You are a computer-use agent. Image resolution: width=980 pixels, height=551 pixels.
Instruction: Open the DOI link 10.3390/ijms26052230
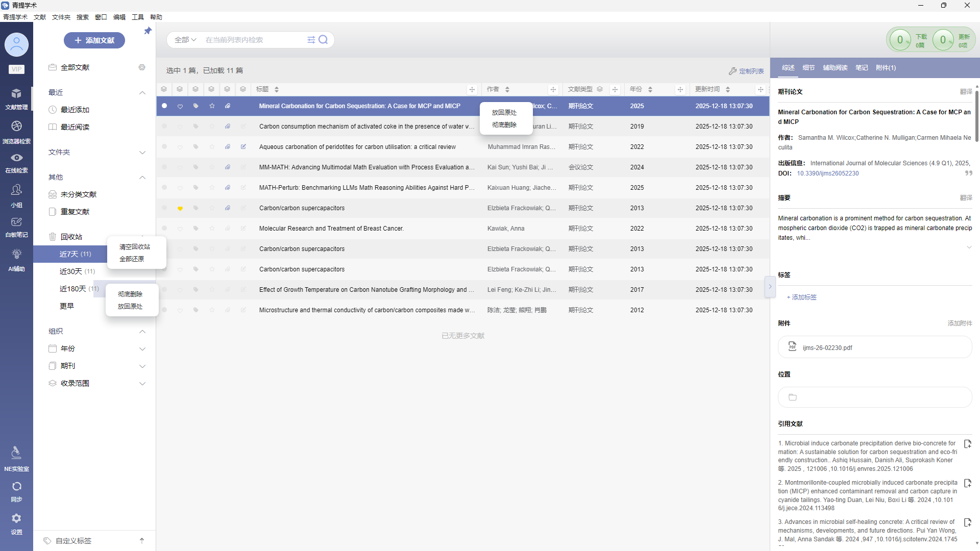[x=827, y=173]
